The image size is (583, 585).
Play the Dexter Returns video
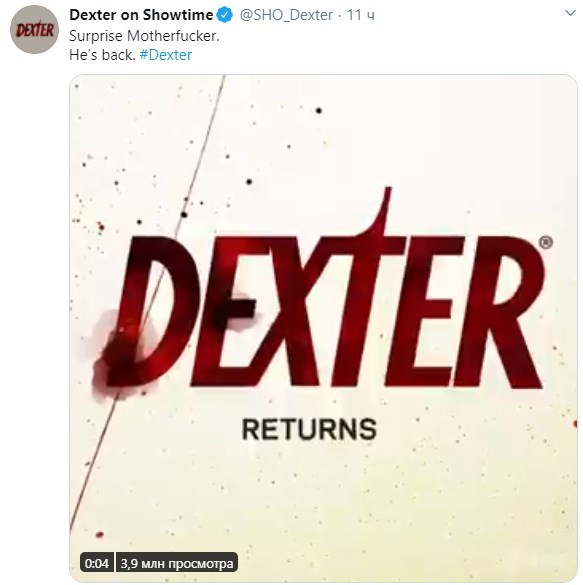click(323, 328)
